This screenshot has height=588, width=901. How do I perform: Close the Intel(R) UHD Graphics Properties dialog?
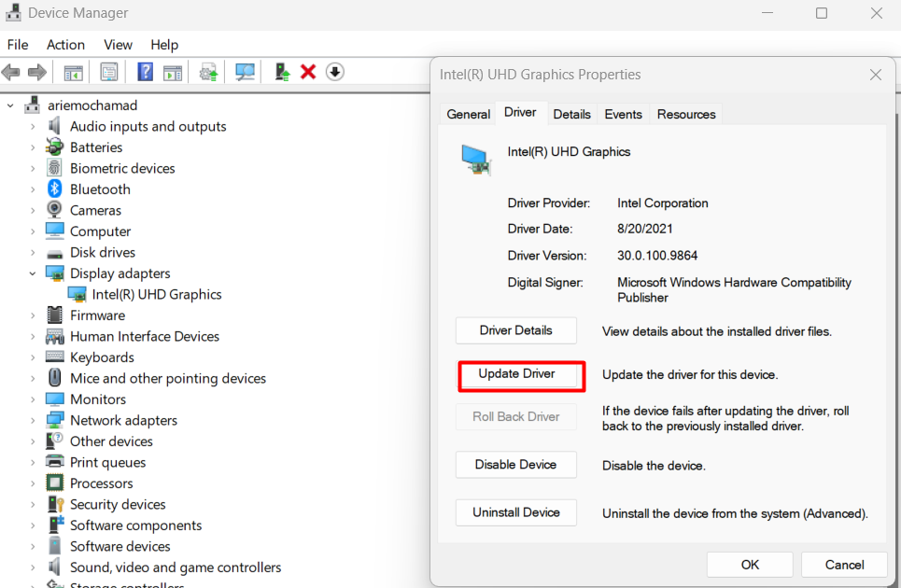(875, 75)
